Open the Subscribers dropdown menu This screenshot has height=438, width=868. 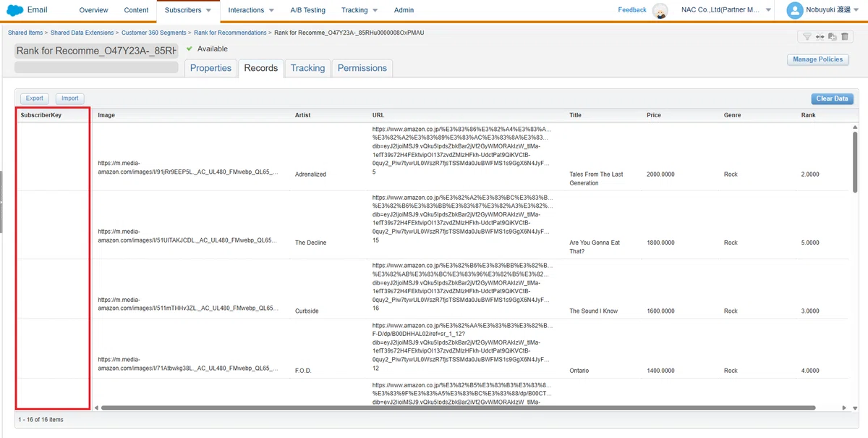coord(188,10)
